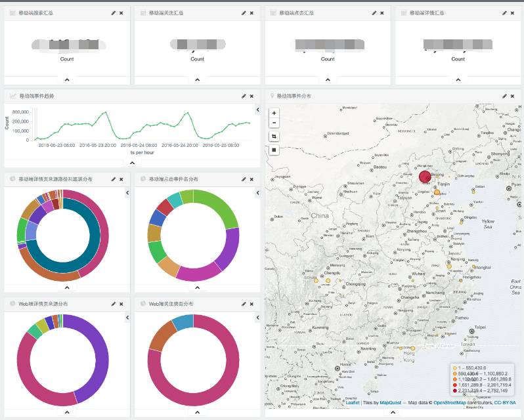Remove the Web端详情页来源分布 panel
This screenshot has height=420, width=524.
(121, 304)
